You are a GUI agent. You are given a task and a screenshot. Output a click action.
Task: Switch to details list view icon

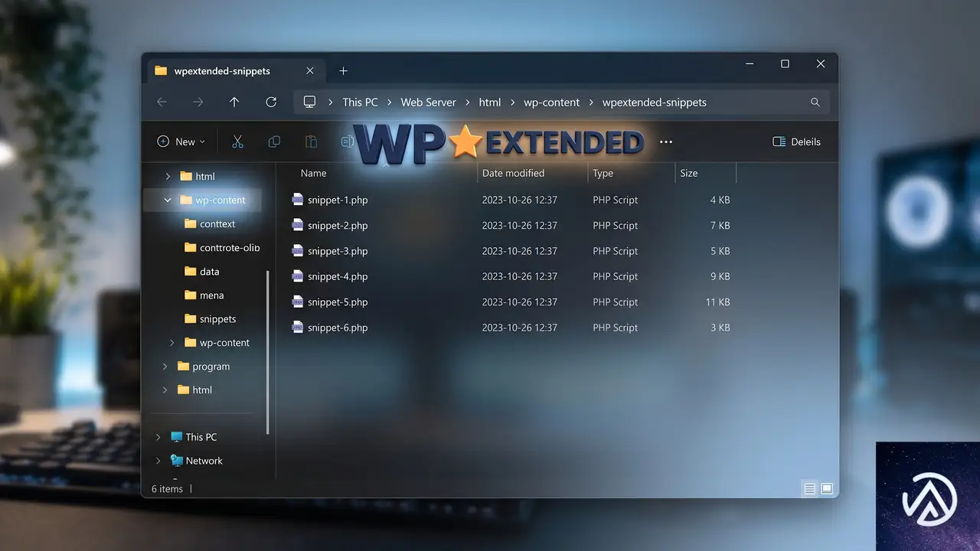click(809, 488)
